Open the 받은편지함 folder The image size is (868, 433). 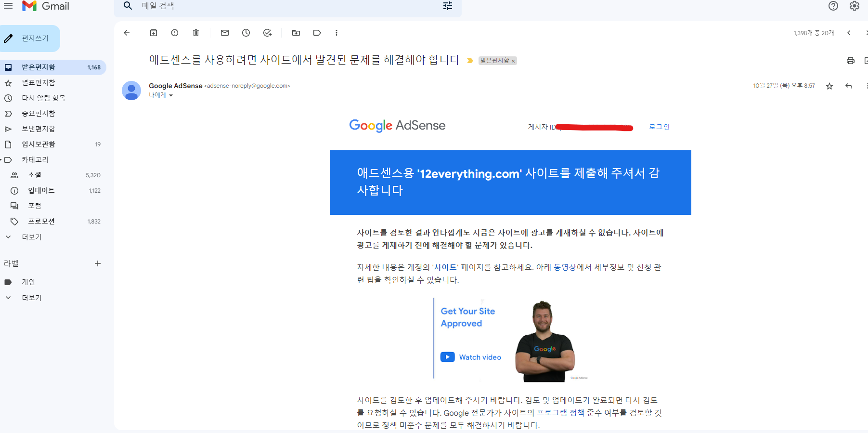tap(53, 67)
